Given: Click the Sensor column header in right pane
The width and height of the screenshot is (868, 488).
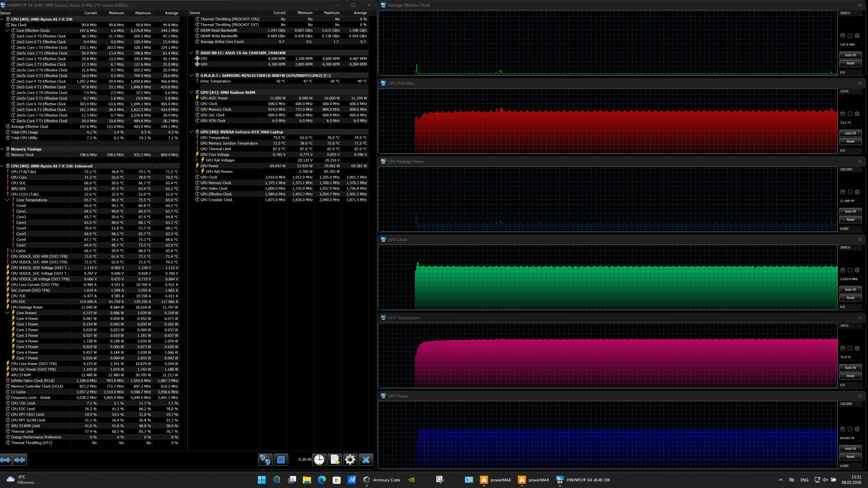Looking at the screenshot, I should 195,13.
